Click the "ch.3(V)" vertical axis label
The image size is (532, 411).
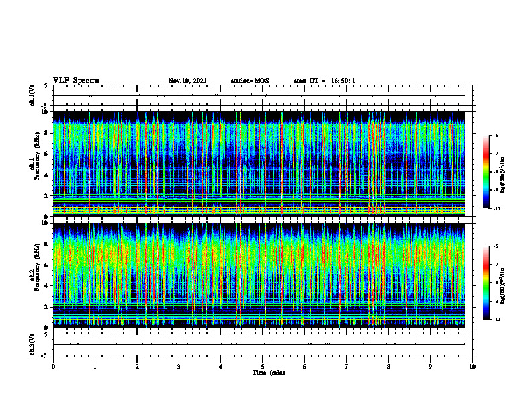tap(32, 345)
